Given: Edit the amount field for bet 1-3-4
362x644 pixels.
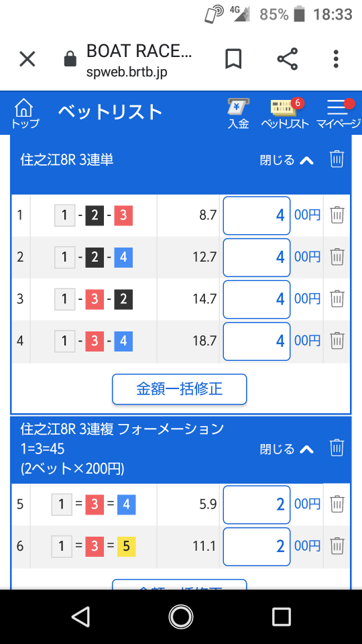Looking at the screenshot, I should click(257, 341).
